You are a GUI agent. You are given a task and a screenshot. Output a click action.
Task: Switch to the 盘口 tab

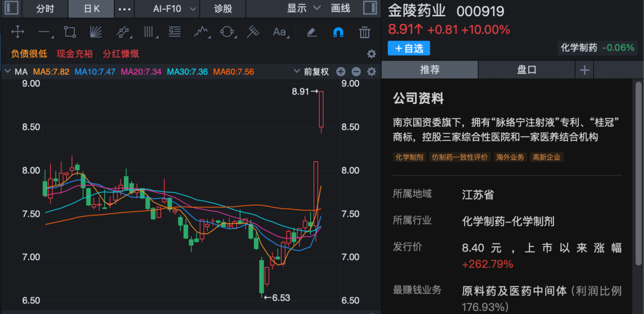pyautogui.click(x=527, y=70)
